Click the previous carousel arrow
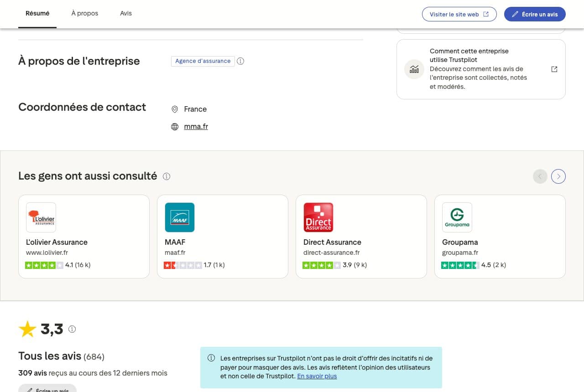This screenshot has height=392, width=584. point(540,176)
